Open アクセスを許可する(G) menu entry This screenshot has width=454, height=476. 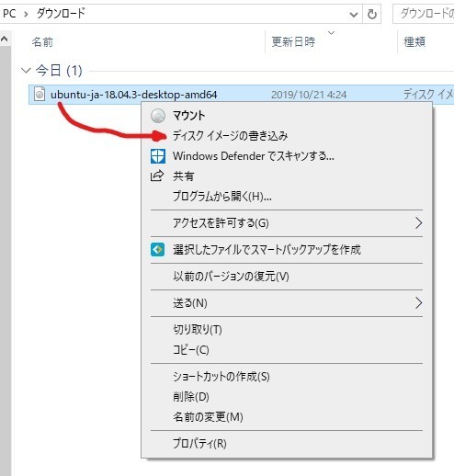pos(287,223)
